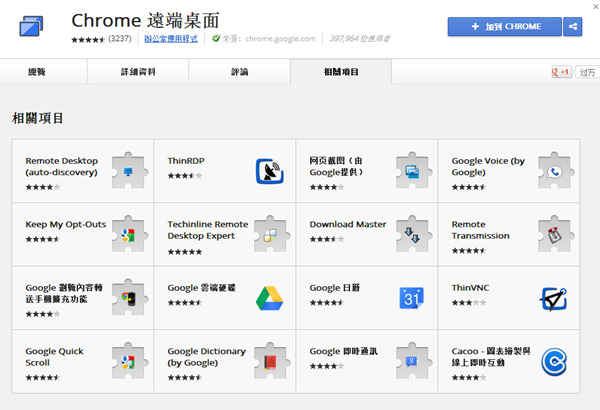Image resolution: width=600 pixels, height=410 pixels.
Task: Click the Keep My Opt-Outs extension title
Action: 66,224
